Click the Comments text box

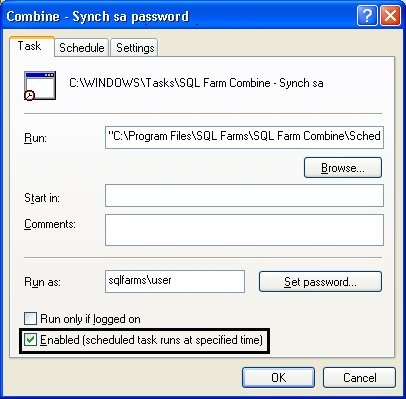point(244,230)
